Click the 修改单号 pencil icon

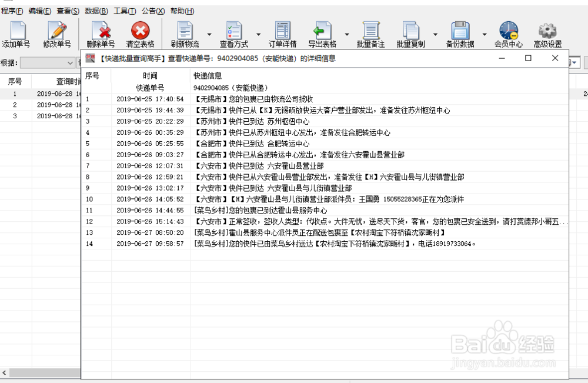pyautogui.click(x=57, y=31)
